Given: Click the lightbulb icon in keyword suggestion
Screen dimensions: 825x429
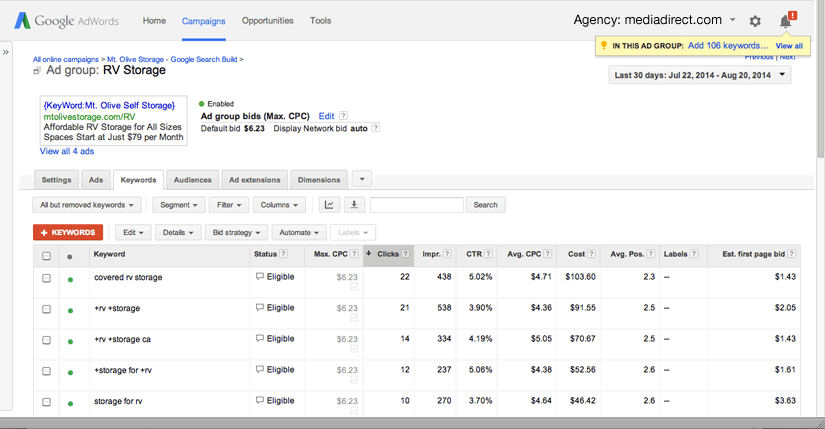Looking at the screenshot, I should (604, 45).
